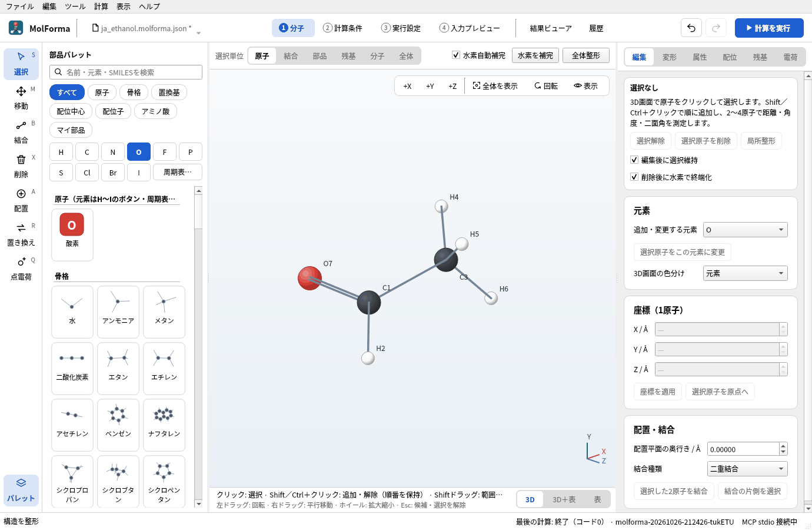Open the ファイル menu
The width and height of the screenshot is (812, 530).
20,6
